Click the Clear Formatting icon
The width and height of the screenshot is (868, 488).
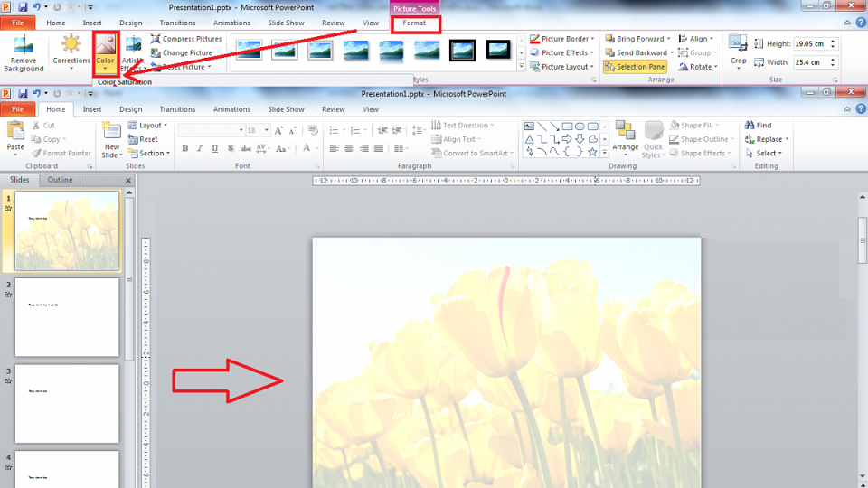coord(313,130)
